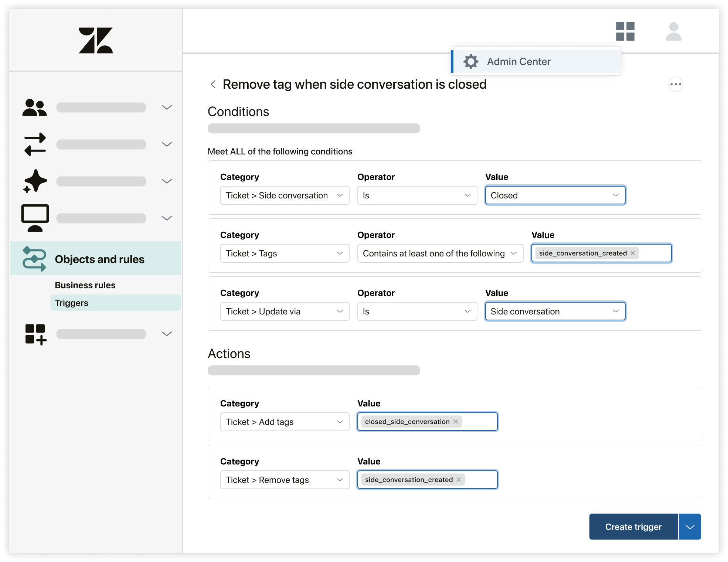Click inside the Remove tags value field
Viewport: 728px width, 562px height.
[x=480, y=480]
